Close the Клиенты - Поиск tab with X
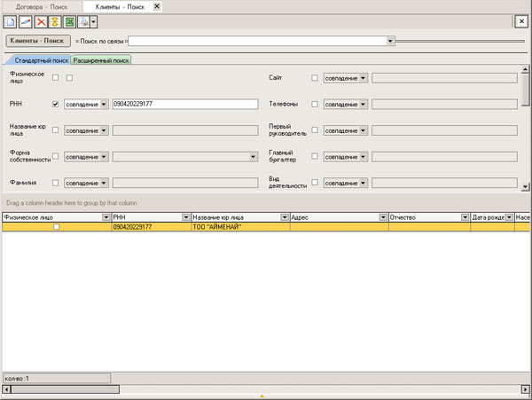 coord(157,6)
